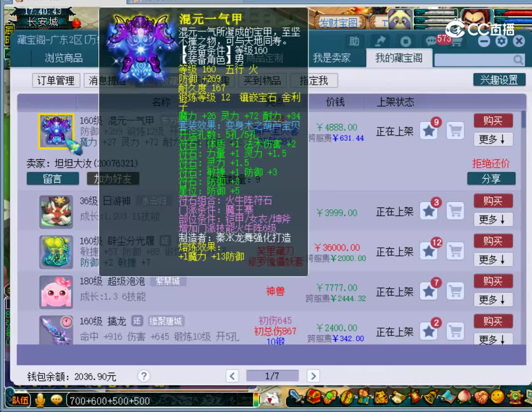Click the microphone voice icon
The image size is (532, 412).
click(x=40, y=400)
